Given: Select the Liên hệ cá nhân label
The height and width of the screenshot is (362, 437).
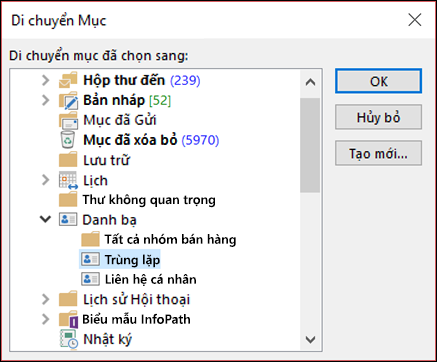Looking at the screenshot, I should (150, 279).
